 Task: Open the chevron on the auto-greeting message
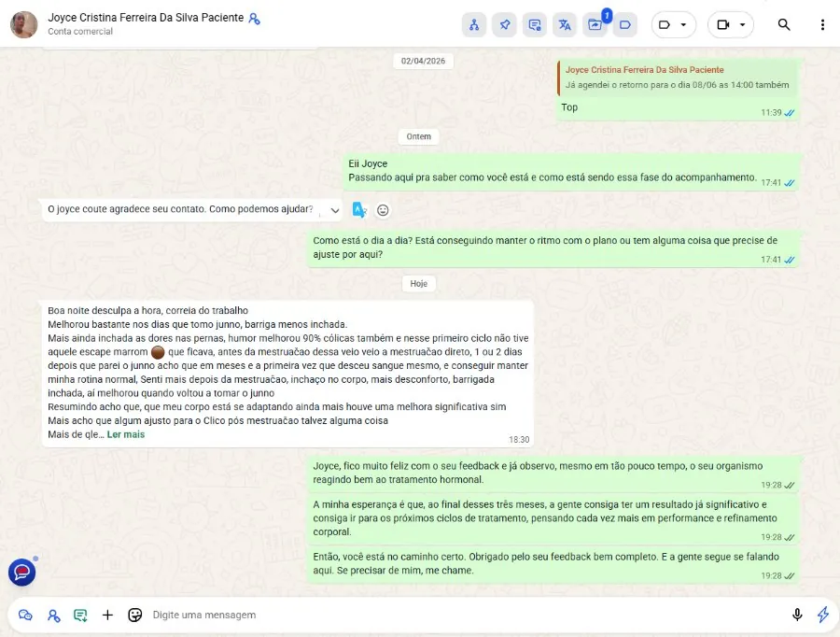pos(335,210)
